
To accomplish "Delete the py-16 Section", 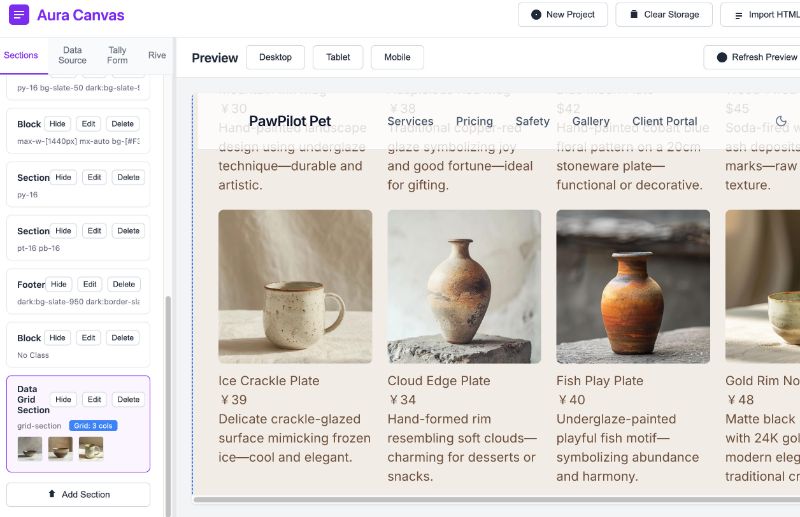I will pyautogui.click(x=129, y=177).
